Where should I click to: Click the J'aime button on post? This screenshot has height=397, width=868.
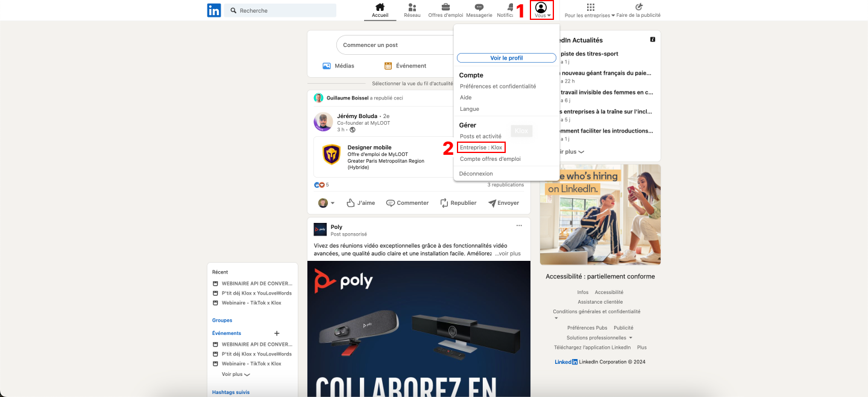coord(360,203)
